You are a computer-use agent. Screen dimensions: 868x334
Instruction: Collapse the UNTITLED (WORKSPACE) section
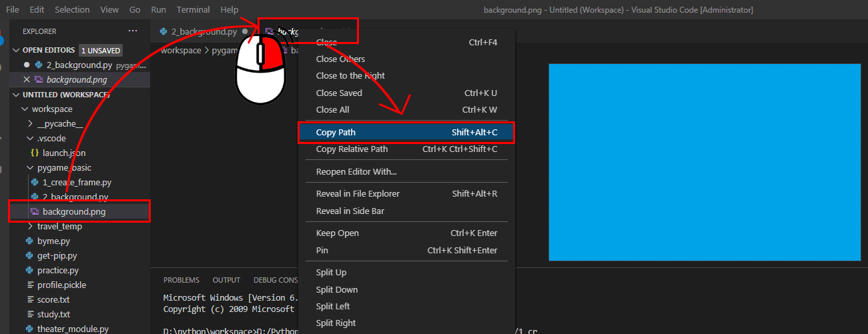(17, 94)
